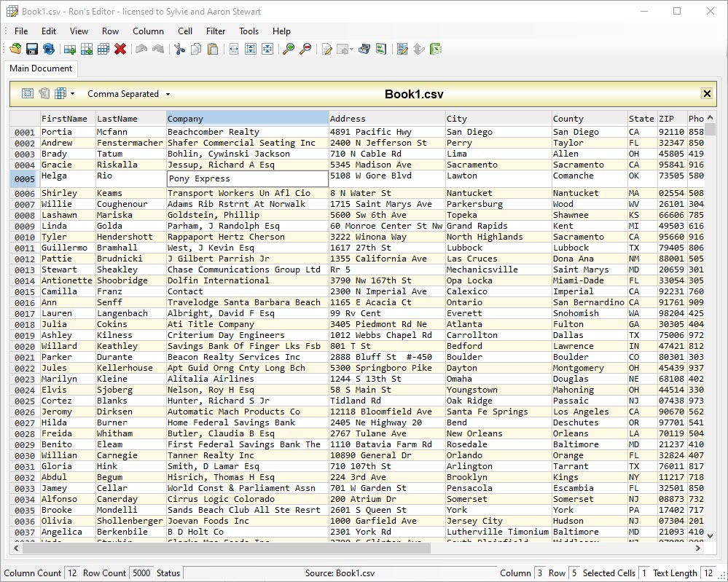Click the cell "Lutherville Timonium"
This screenshot has width=728, height=582.
click(498, 532)
